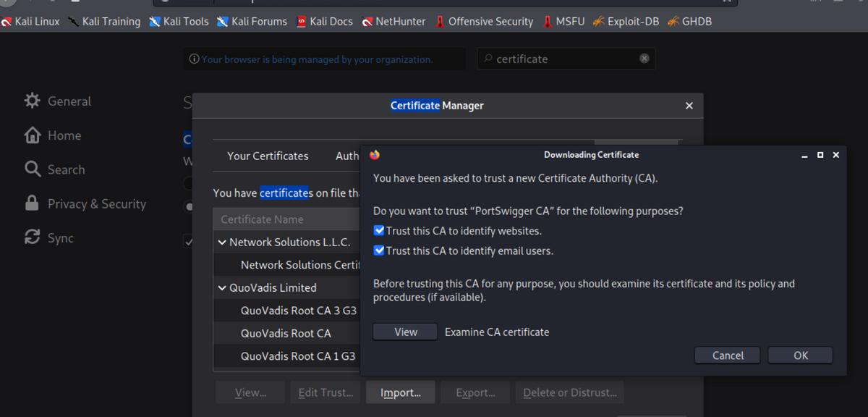Close the Certificate Manager dialog
This screenshot has width=868, height=417.
click(x=689, y=106)
